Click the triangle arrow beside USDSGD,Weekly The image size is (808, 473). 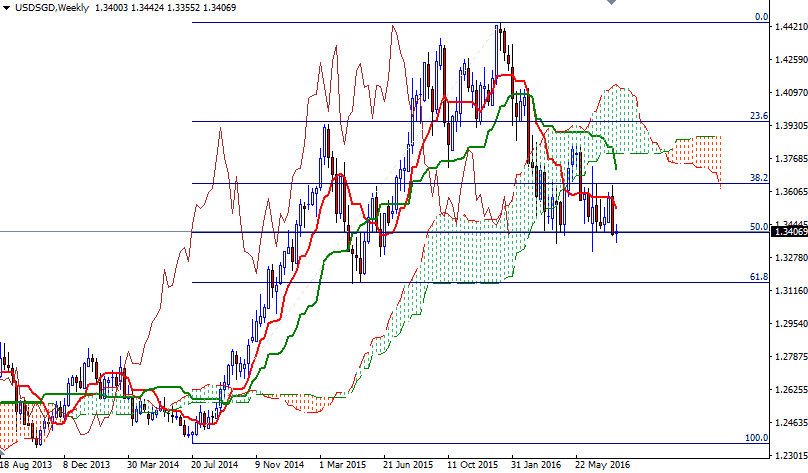(x=7, y=8)
